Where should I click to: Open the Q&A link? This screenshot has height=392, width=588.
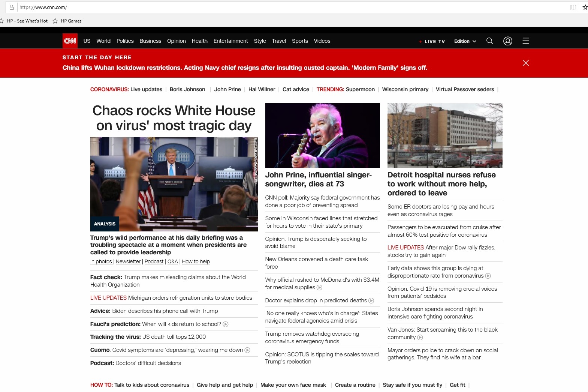tap(173, 261)
